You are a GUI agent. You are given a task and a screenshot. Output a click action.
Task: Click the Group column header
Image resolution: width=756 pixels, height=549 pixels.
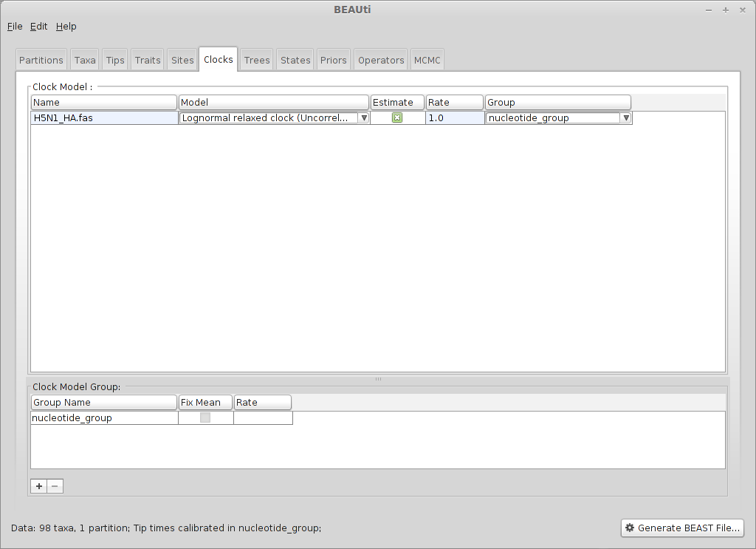pyautogui.click(x=558, y=102)
